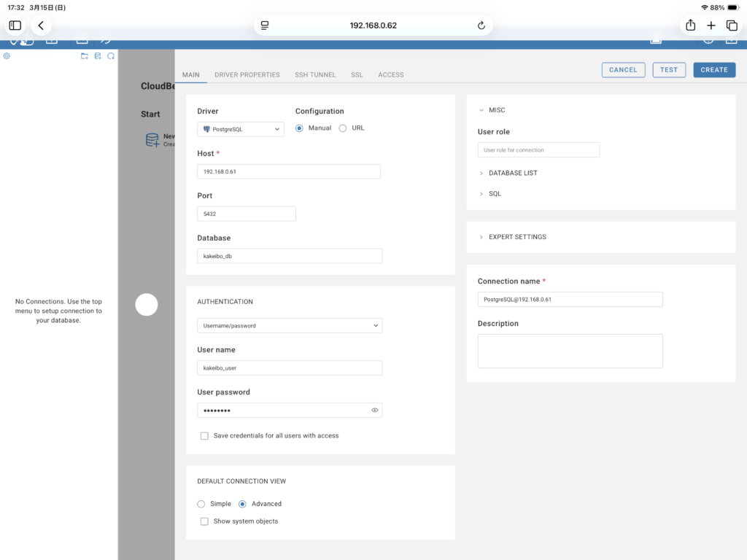Toggle the Safari sidebar icon
Viewport: 747px width, 560px height.
click(x=15, y=26)
